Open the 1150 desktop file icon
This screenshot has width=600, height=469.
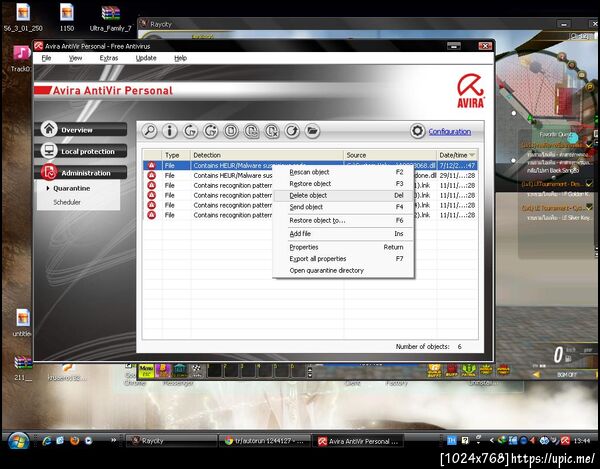pos(67,18)
